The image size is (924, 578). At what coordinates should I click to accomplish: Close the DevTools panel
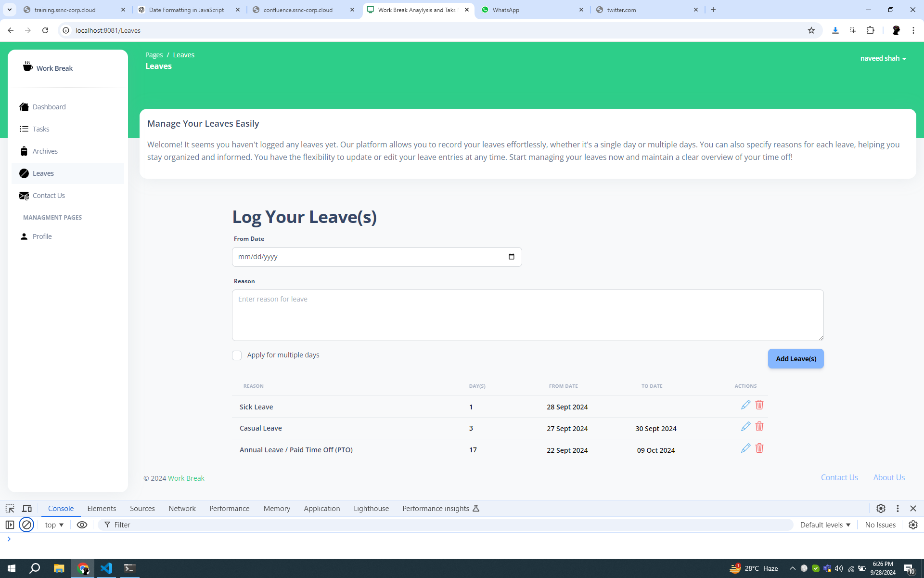pos(913,508)
